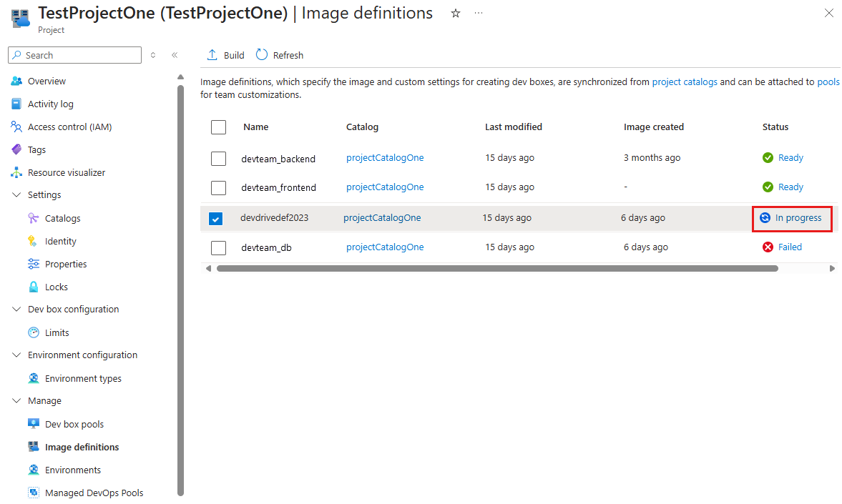Toggle the select-all header checkbox
The width and height of the screenshot is (842, 504).
point(219,127)
